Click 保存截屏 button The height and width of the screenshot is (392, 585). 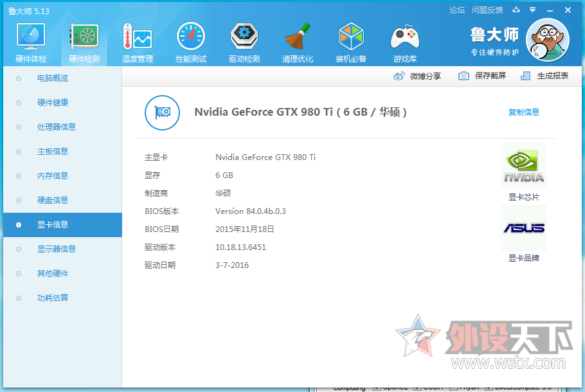[x=483, y=76]
